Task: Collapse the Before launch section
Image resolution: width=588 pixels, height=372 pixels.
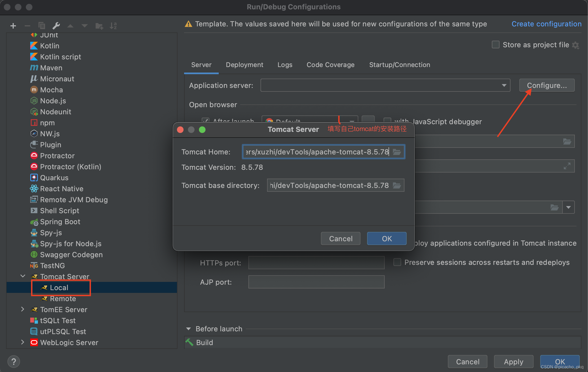Action: [188, 329]
